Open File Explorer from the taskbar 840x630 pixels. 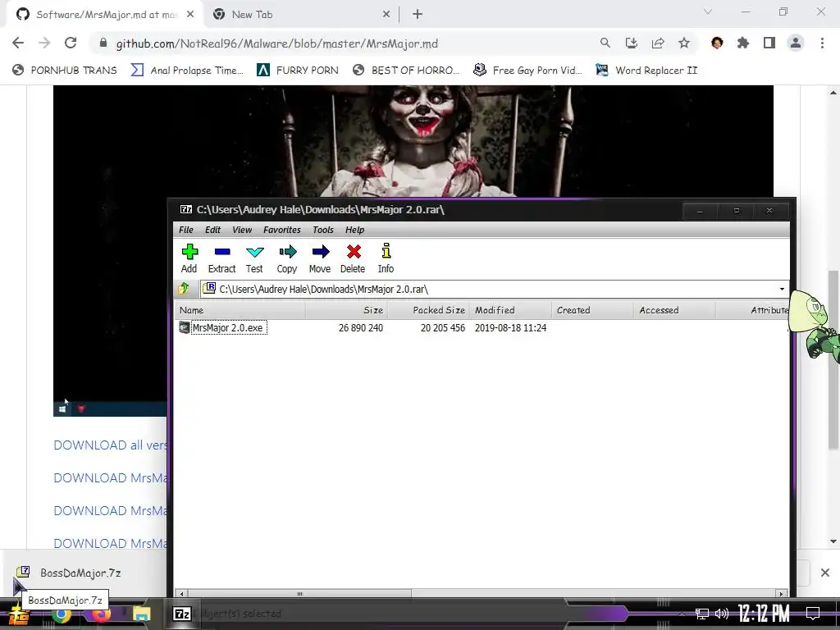click(x=141, y=614)
